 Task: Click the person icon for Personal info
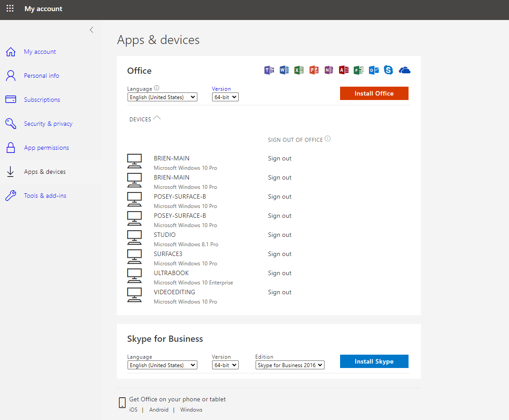pos(11,76)
